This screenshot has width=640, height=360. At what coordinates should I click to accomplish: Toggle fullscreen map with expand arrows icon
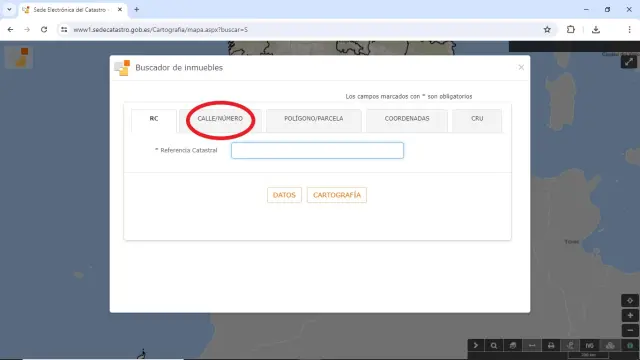[x=629, y=62]
